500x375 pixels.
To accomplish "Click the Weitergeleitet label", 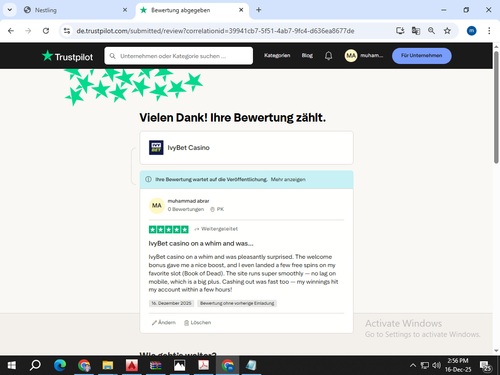I will pyautogui.click(x=216, y=229).
